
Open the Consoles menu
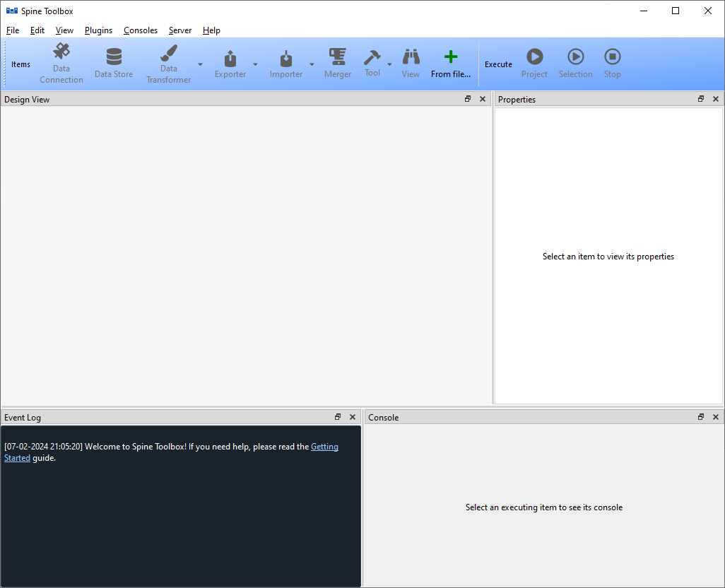click(x=141, y=30)
